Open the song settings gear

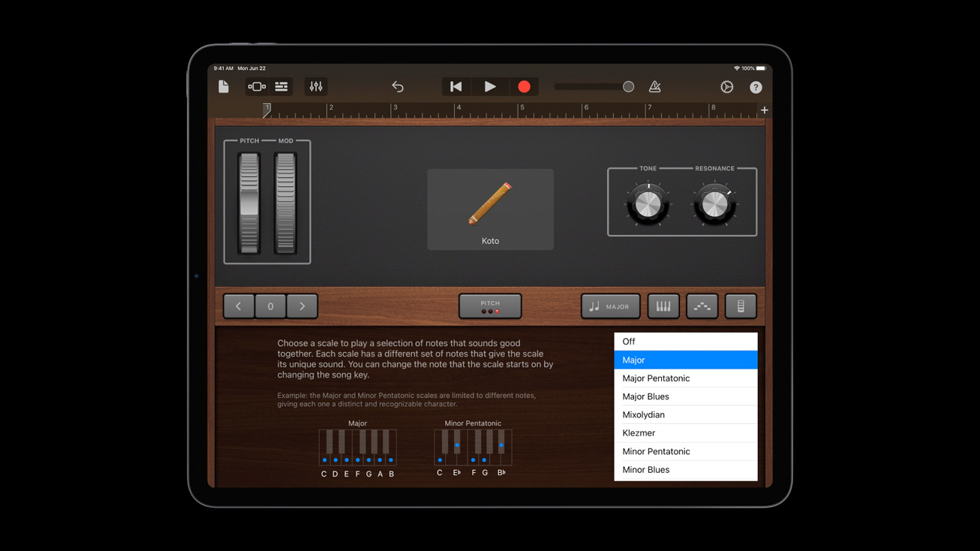tap(726, 87)
